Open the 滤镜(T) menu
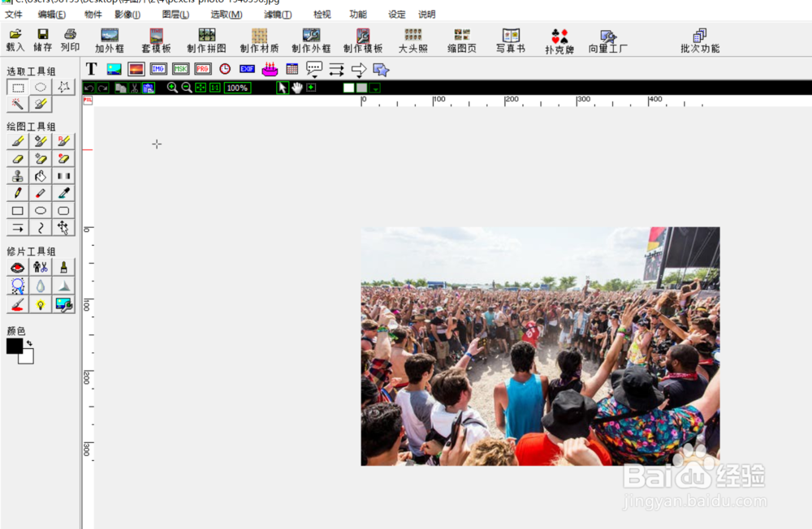 pyautogui.click(x=278, y=15)
